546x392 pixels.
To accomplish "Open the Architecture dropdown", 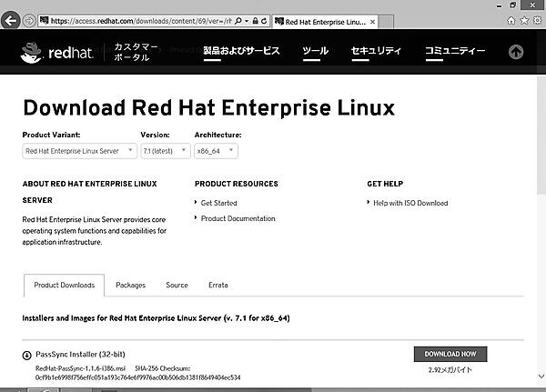I will 217,150.
